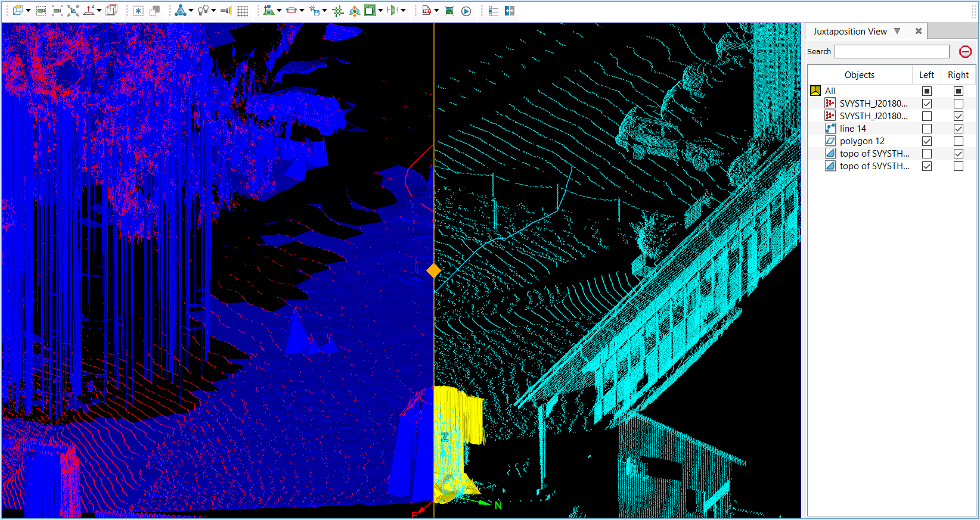This screenshot has width=980, height=520.
Task: Click the spotlight projector icon
Action: click(227, 11)
